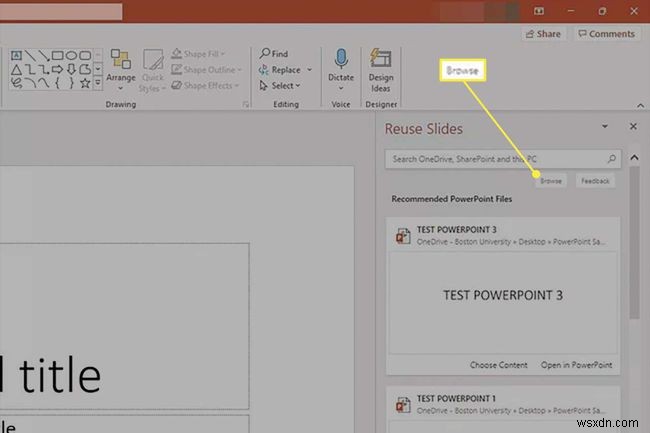Select the Elbow Connector shape
Screen dimensions: 650x433
30,69
